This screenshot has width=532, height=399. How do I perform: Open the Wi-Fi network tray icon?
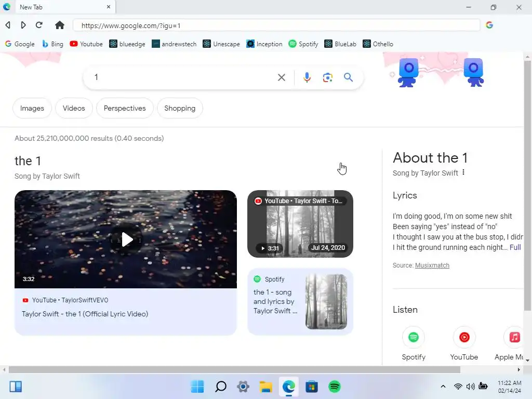pyautogui.click(x=458, y=387)
